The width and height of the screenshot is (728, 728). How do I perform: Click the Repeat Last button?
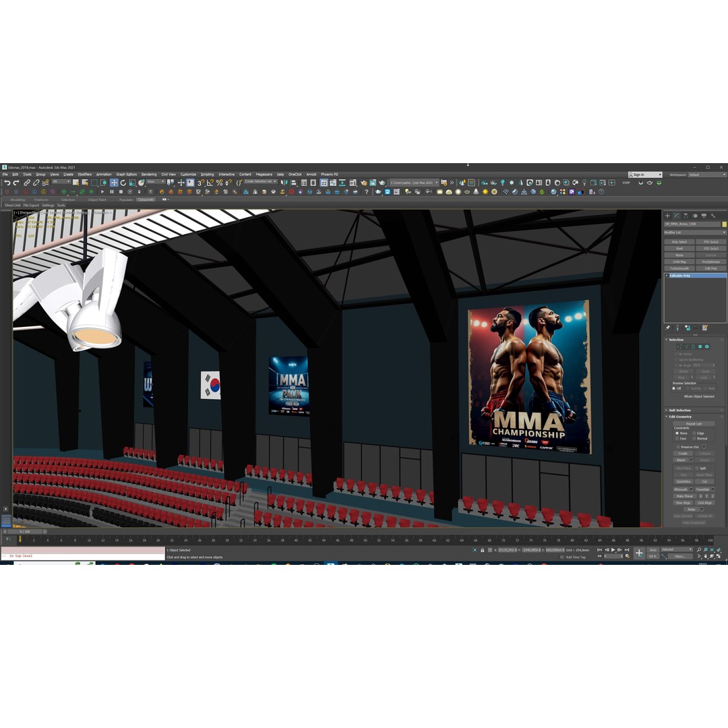(694, 424)
